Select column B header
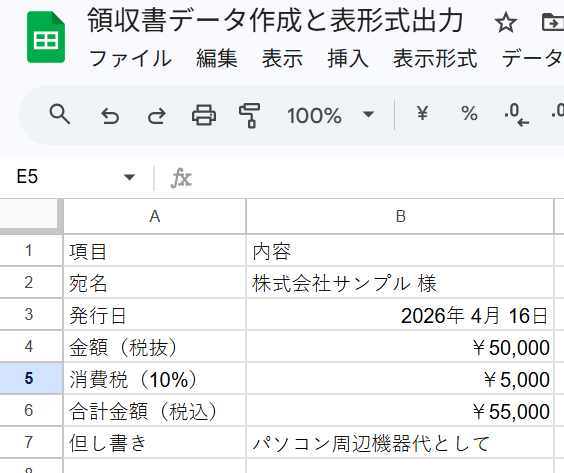 (400, 216)
